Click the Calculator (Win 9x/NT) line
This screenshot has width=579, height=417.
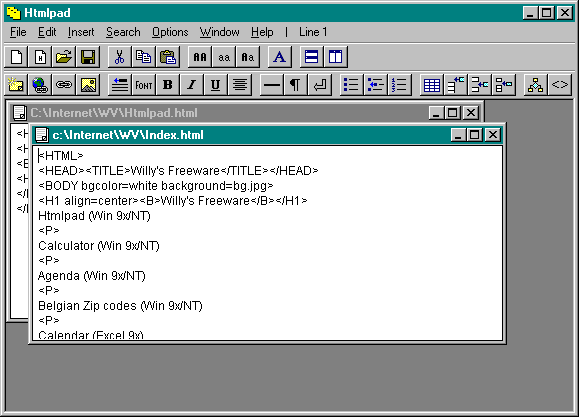pos(99,246)
